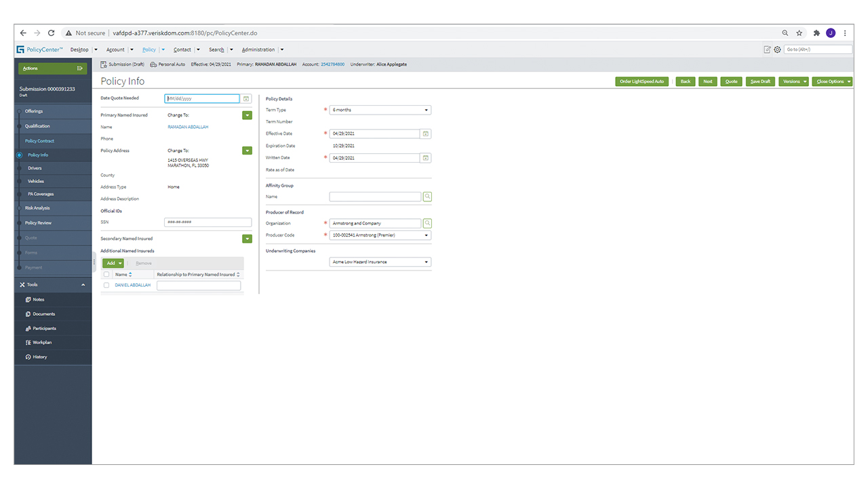Collapse the Tools section in sidebar
The width and height of the screenshot is (868, 488).
83,285
